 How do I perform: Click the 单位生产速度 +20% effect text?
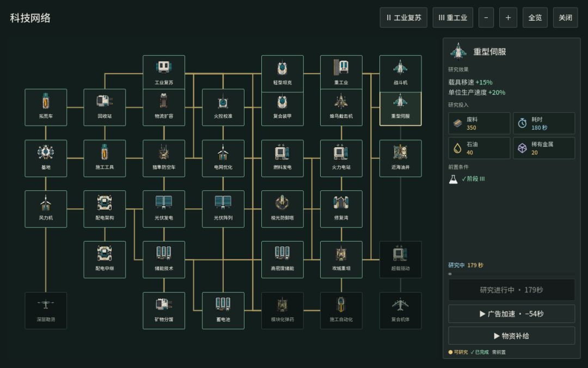tap(476, 92)
